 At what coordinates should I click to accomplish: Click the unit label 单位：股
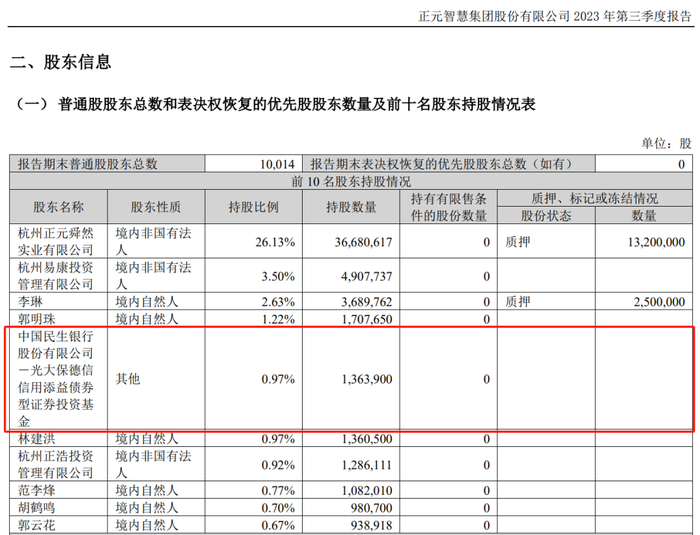tap(667, 143)
